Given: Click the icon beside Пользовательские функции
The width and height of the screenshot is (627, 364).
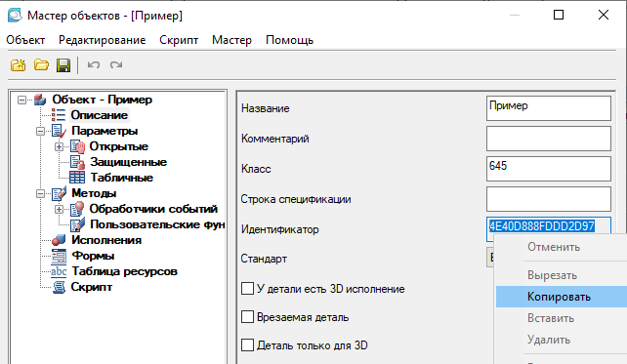Looking at the screenshot, I should coord(77,224).
